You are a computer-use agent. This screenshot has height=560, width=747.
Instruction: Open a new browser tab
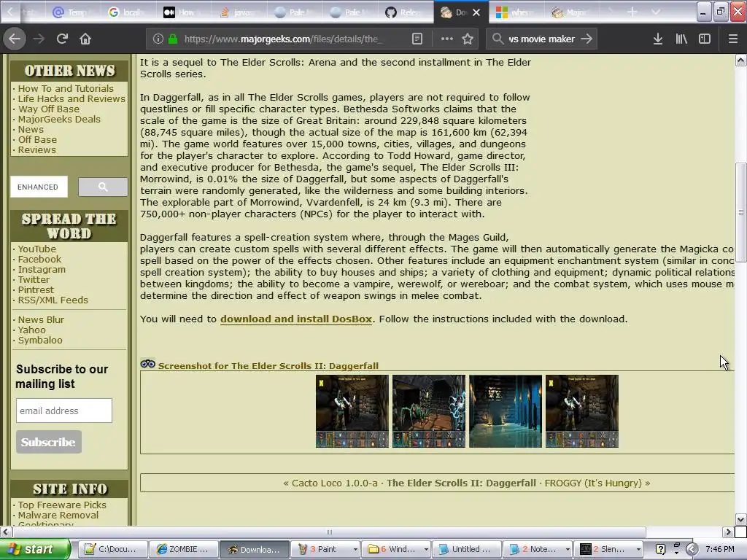(x=632, y=12)
